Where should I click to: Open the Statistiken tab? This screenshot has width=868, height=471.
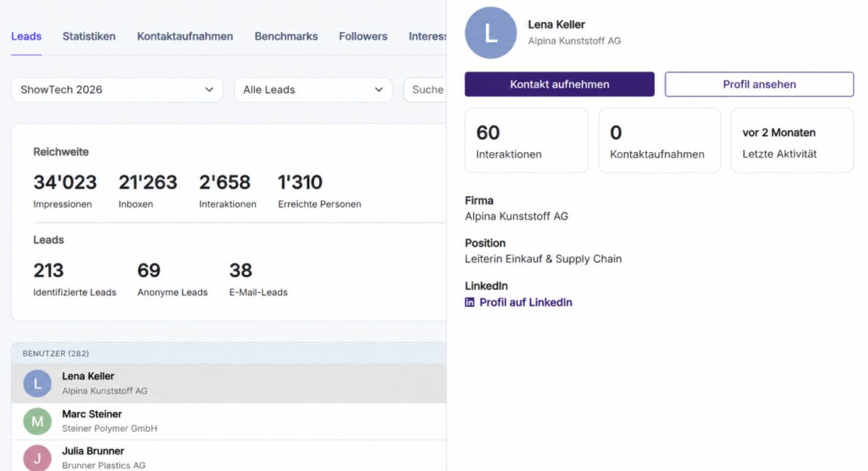pos(89,36)
